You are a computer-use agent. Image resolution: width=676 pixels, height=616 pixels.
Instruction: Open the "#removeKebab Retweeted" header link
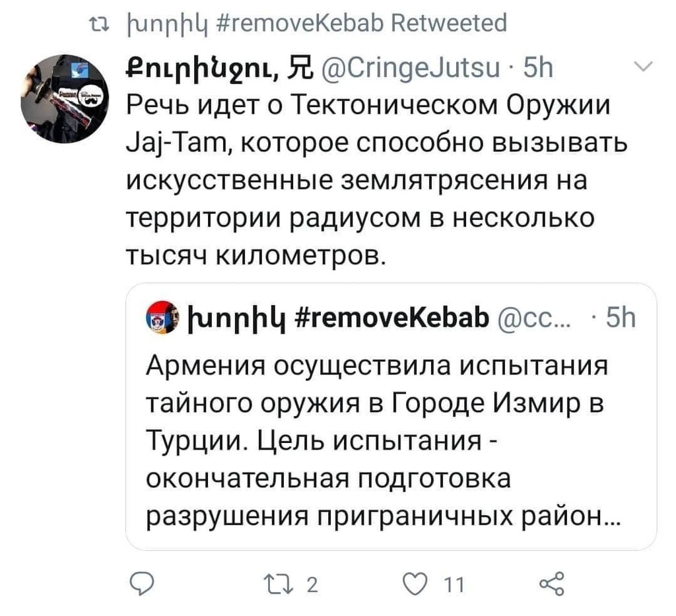[316, 24]
